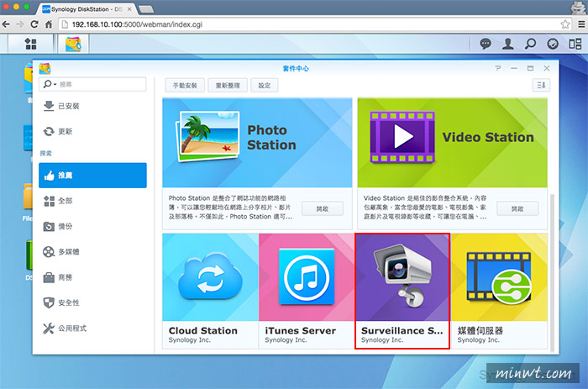Open 已安裝 installed packages section

tap(92, 106)
